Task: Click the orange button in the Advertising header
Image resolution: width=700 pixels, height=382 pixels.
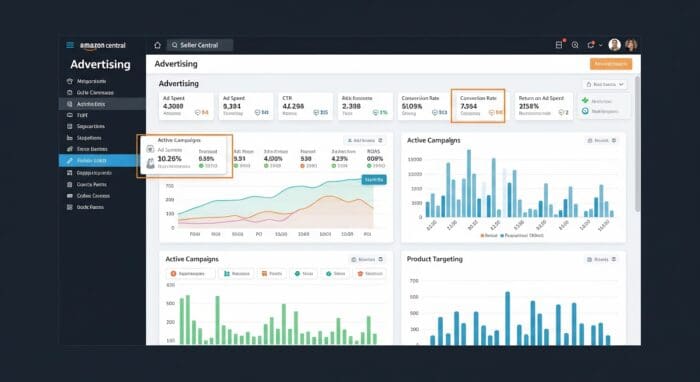Action: [x=611, y=64]
